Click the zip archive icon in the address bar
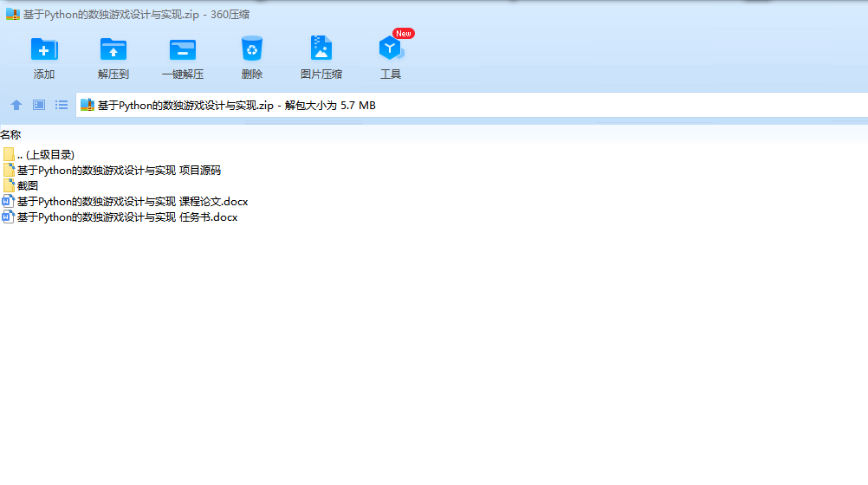The image size is (868, 485). [x=87, y=105]
